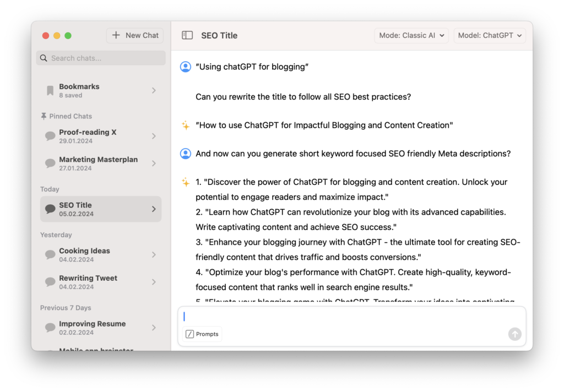The height and width of the screenshot is (392, 564).
Task: Click the "How to use ChatGPT for Impactful Blogging" reply
Action: pos(324,125)
